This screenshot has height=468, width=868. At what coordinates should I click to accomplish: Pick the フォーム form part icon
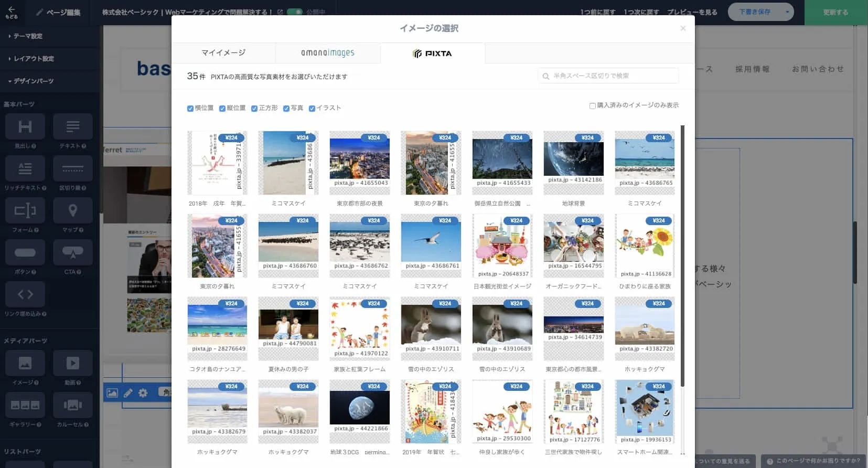[25, 211]
